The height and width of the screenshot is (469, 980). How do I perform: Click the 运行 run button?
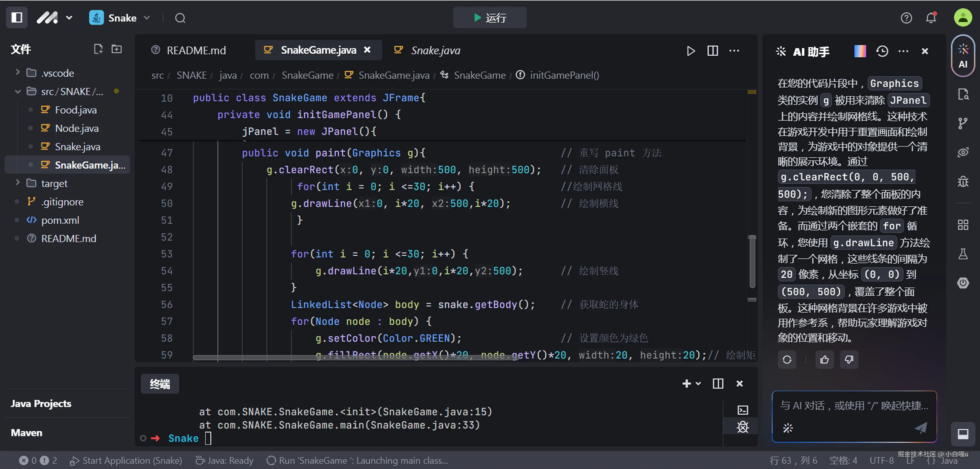(x=490, y=17)
